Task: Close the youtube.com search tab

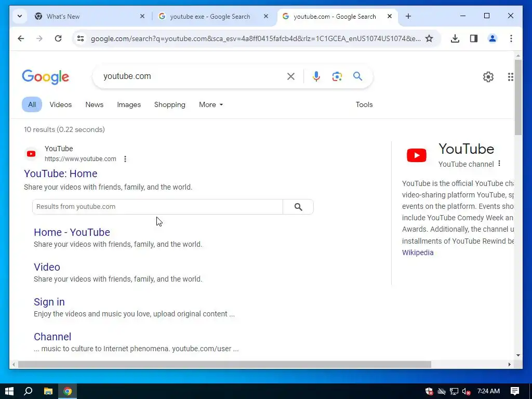Action: coord(390,16)
